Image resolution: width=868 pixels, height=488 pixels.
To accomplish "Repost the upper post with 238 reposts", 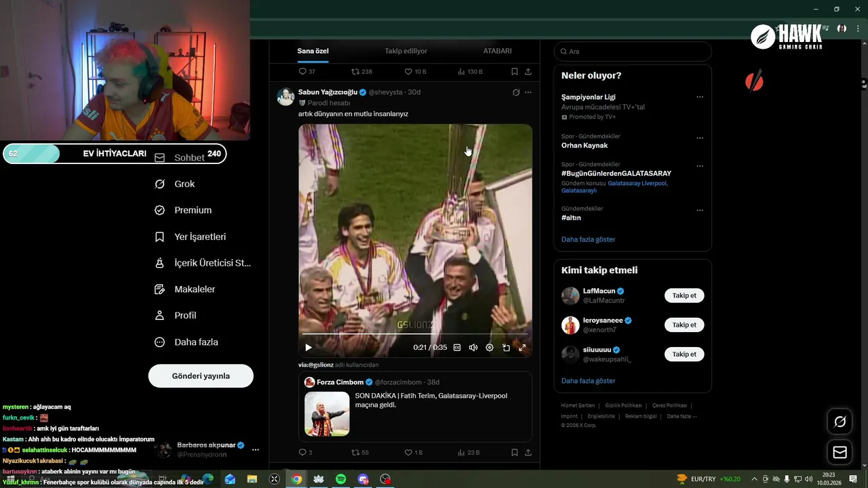I will tap(361, 71).
